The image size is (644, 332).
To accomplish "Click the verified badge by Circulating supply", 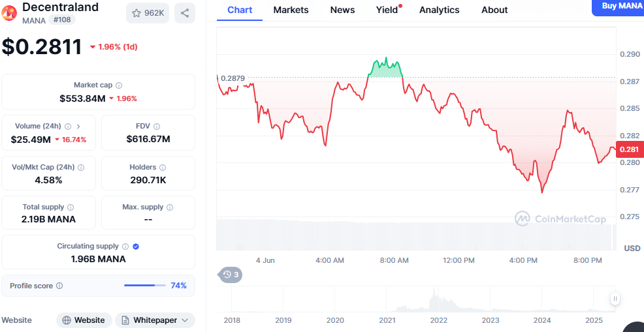I will pyautogui.click(x=137, y=247).
